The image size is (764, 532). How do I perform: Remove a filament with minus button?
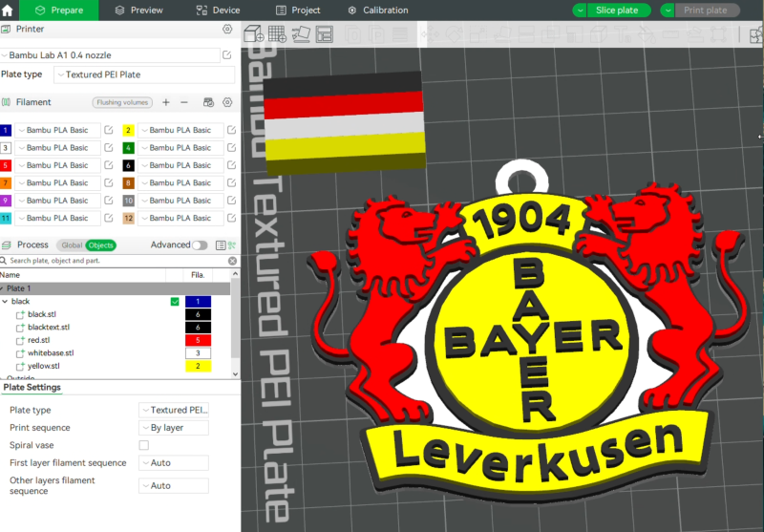184,102
